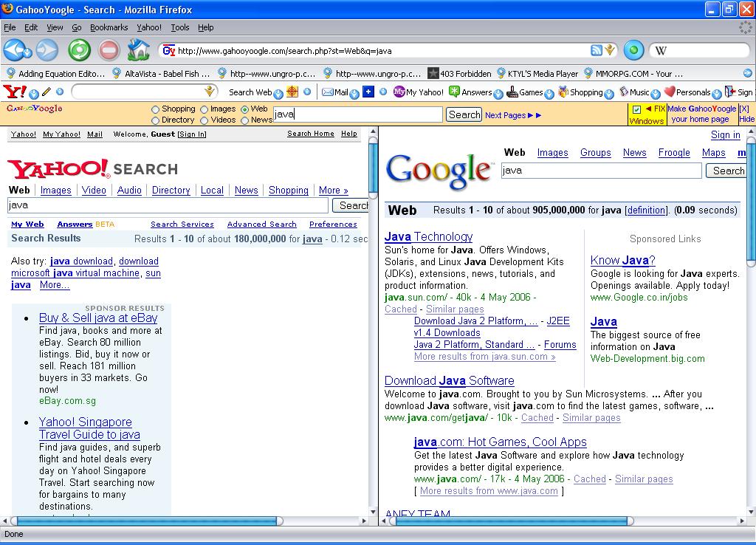Click the Next Pages link
Screen dimensions: 756x545
pyautogui.click(x=513, y=115)
